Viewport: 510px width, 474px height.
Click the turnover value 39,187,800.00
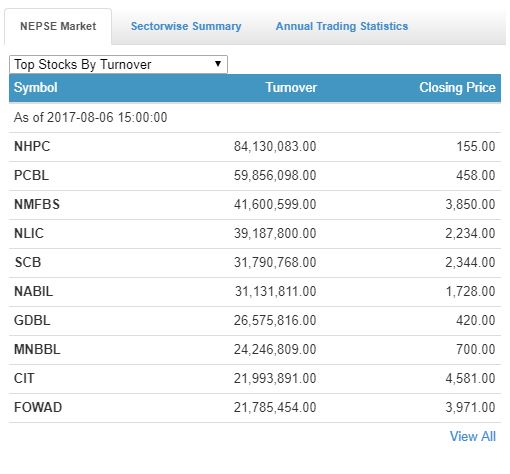pos(275,233)
